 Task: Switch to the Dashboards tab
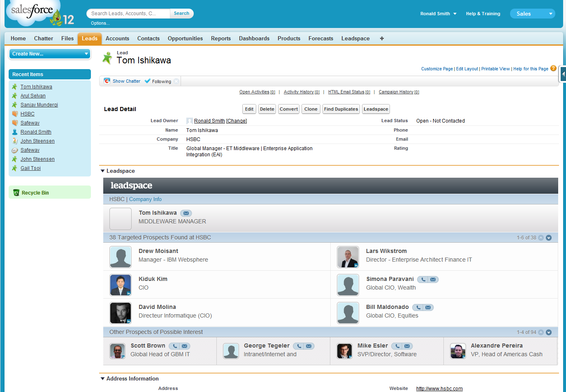pyautogui.click(x=254, y=38)
